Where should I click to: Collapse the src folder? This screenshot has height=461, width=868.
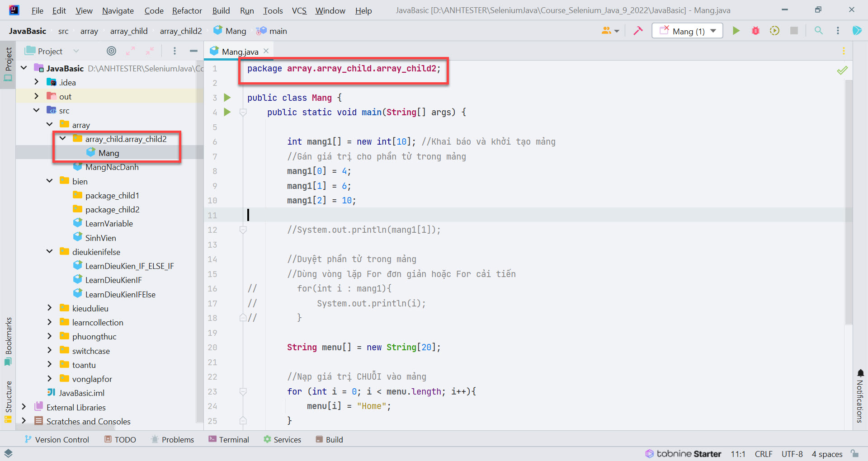(x=37, y=110)
